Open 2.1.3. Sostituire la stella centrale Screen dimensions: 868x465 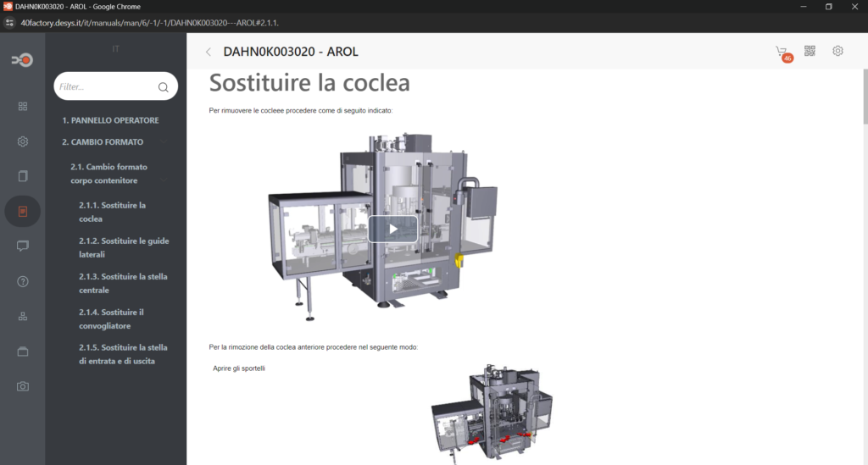pyautogui.click(x=123, y=283)
